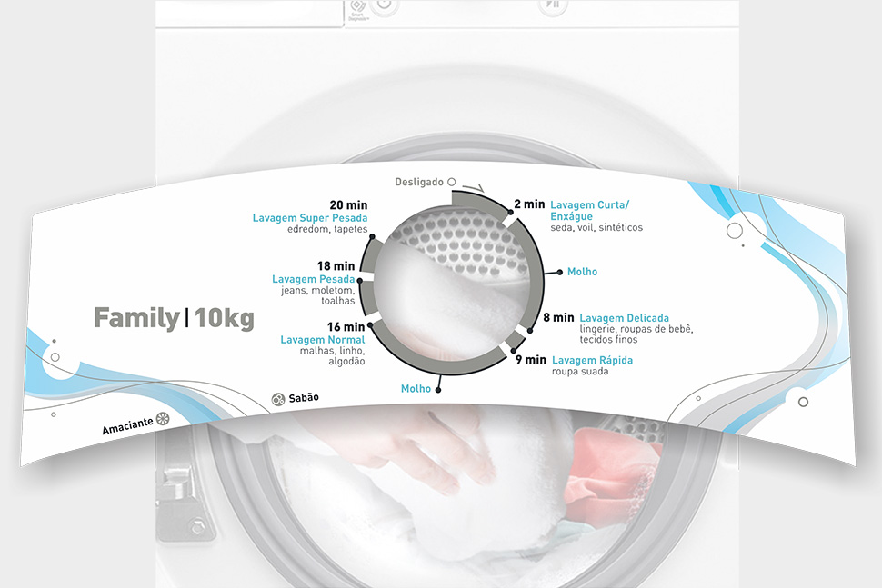882x588 pixels.
Task: Click the Molho label above Lavagem Delicada
Action: (x=582, y=272)
